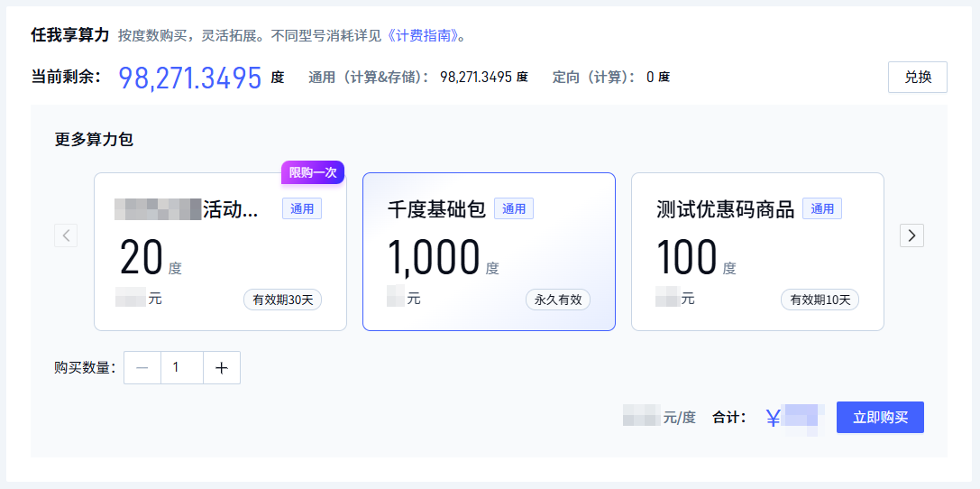The height and width of the screenshot is (489, 980).
Task: Click the purchase quantity input field
Action: pos(182,368)
